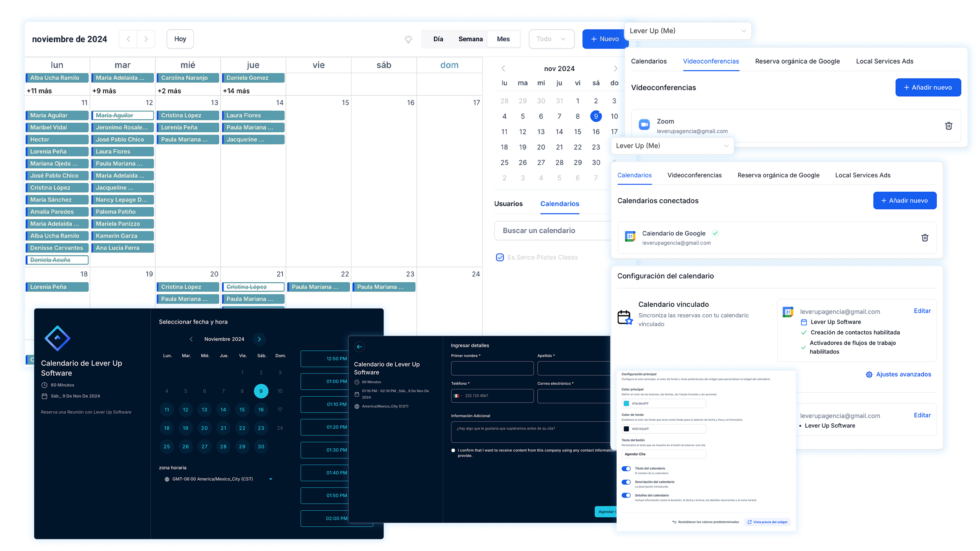Click the lightbulb icon in calendar header
The width and height of the screenshot is (980, 551).
pos(408,39)
